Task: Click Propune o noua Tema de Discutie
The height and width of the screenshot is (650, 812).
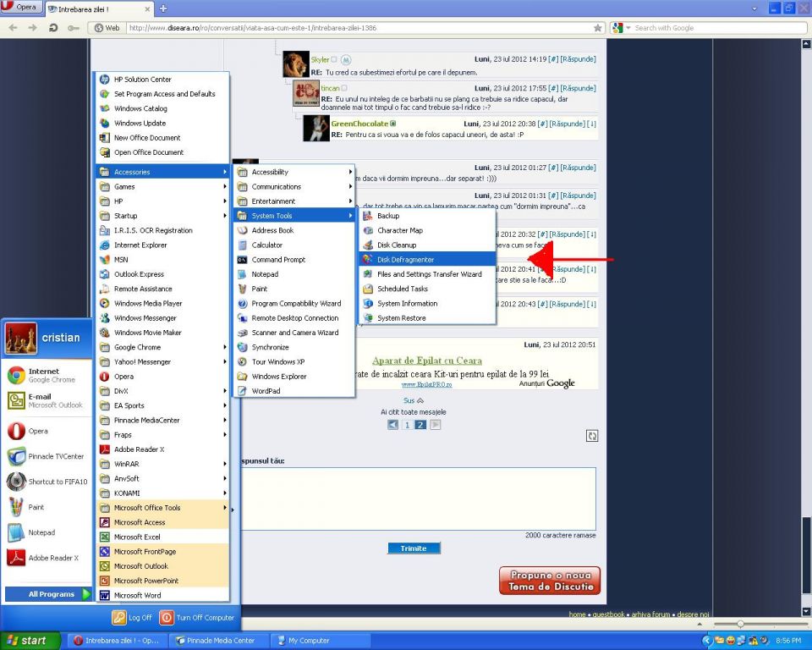Action: [x=550, y=581]
